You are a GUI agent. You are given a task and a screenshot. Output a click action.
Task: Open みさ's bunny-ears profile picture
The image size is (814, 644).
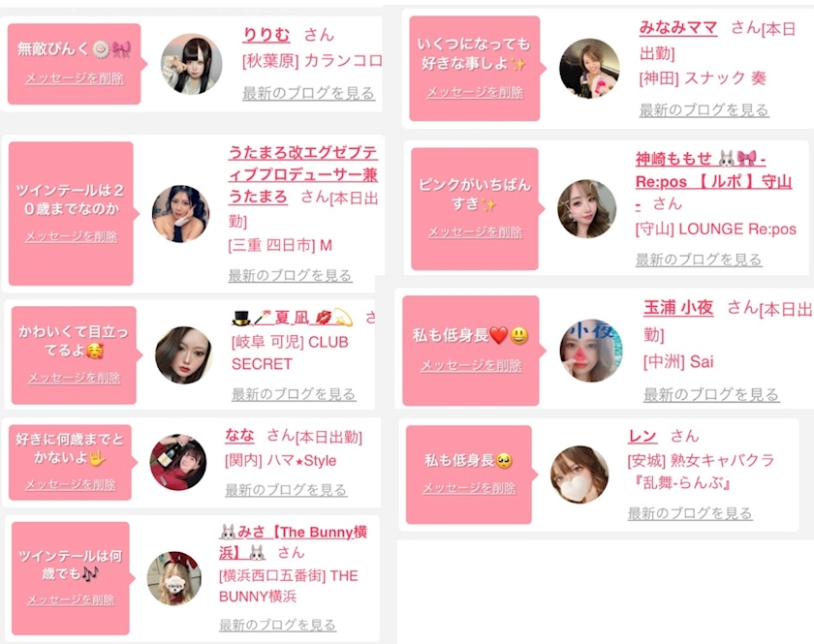pyautogui.click(x=173, y=578)
